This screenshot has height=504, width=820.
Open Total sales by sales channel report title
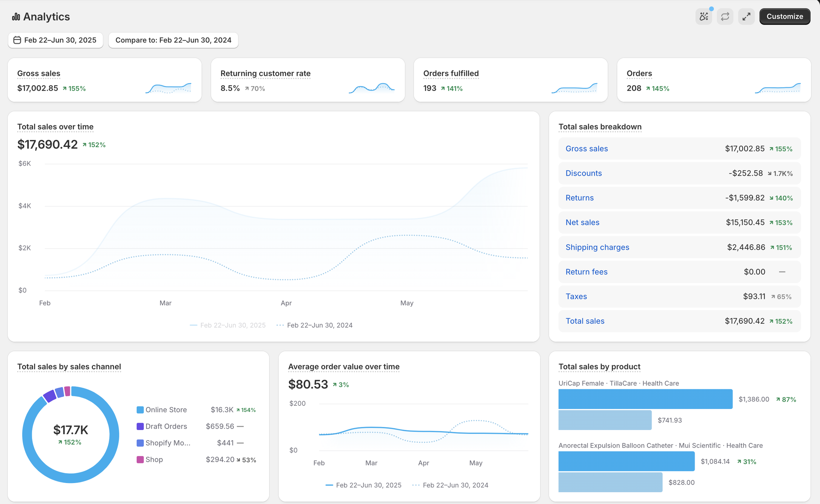[x=69, y=367]
